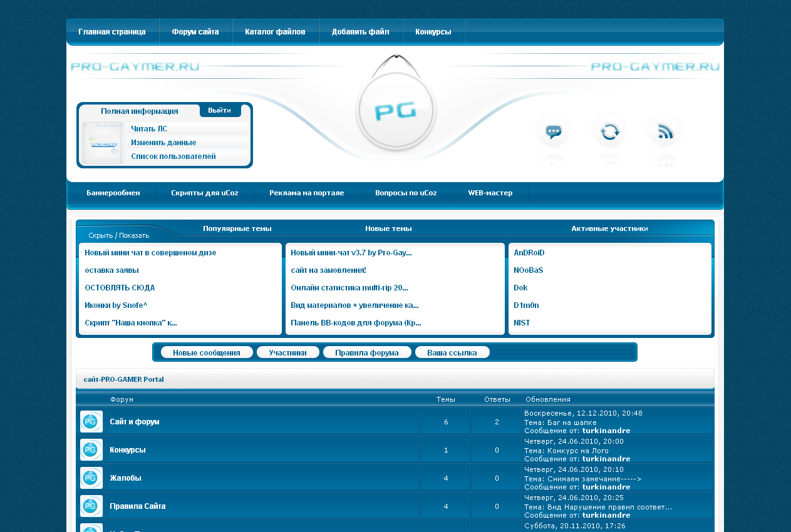Viewport: 791px width, 532px height.
Task: Click Популярные темы heading
Action: (x=237, y=229)
